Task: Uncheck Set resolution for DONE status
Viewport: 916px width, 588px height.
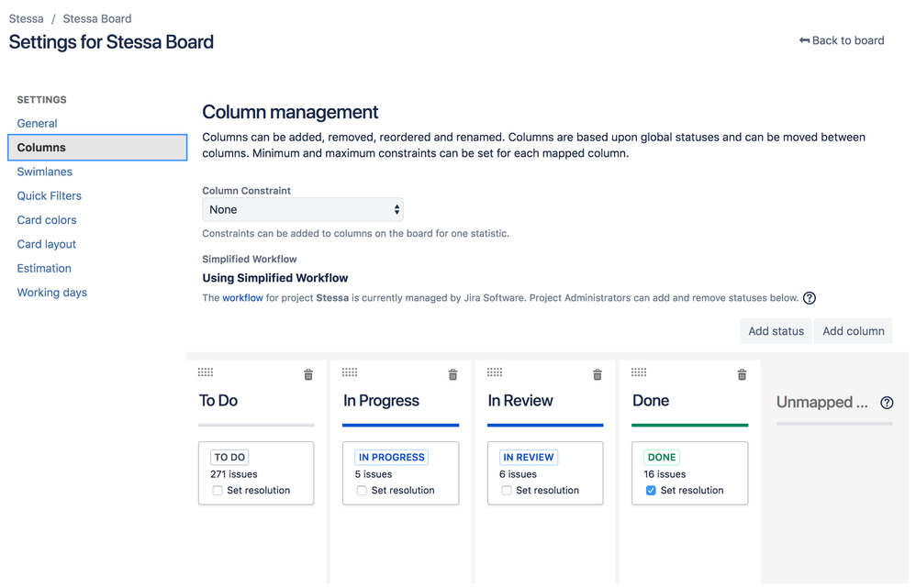Action: coord(651,491)
